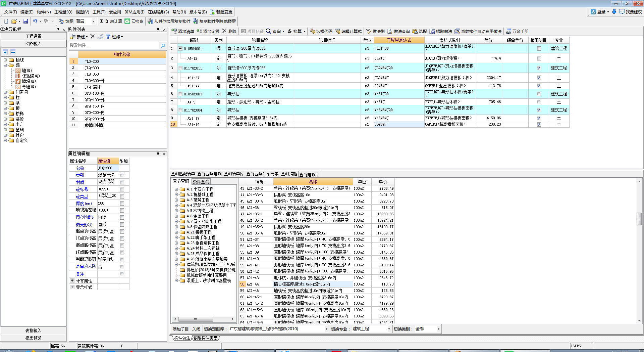This screenshot has height=352, width=644.
Task: Click the 添加子目 button
Action: pos(181,329)
